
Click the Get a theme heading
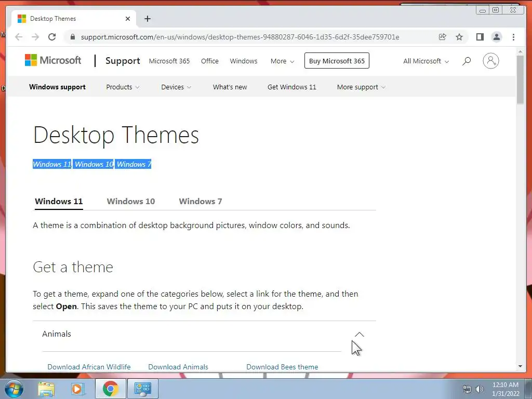pyautogui.click(x=73, y=267)
